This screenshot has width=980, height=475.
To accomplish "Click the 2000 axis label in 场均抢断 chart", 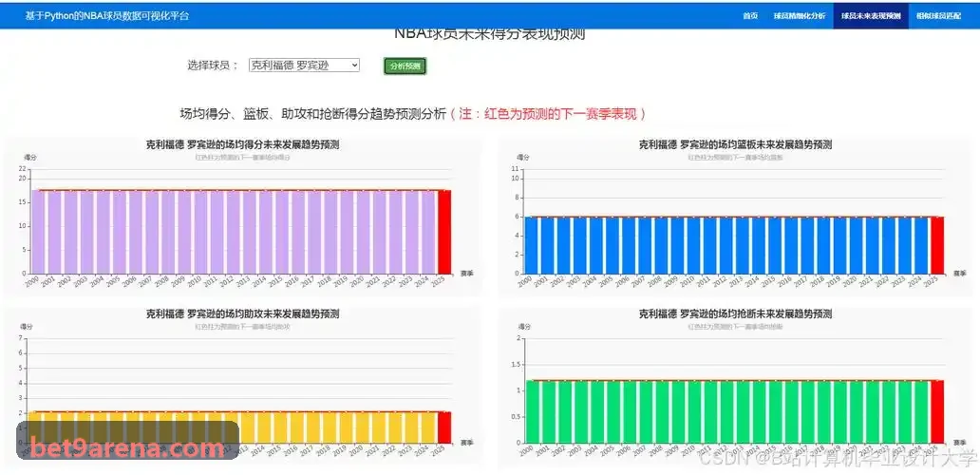I will point(525,450).
